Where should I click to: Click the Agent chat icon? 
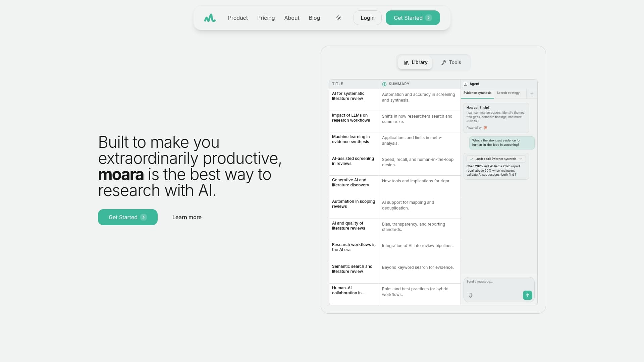[466, 84]
